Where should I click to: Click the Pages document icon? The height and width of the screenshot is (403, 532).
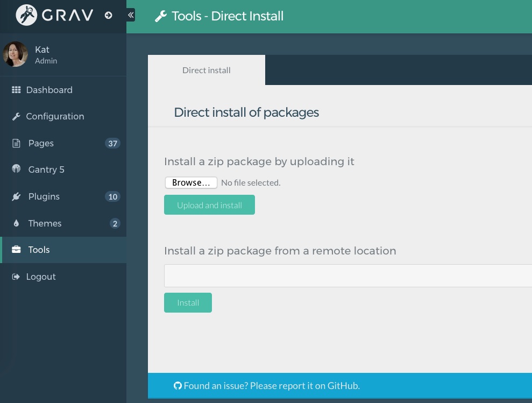[x=16, y=143]
